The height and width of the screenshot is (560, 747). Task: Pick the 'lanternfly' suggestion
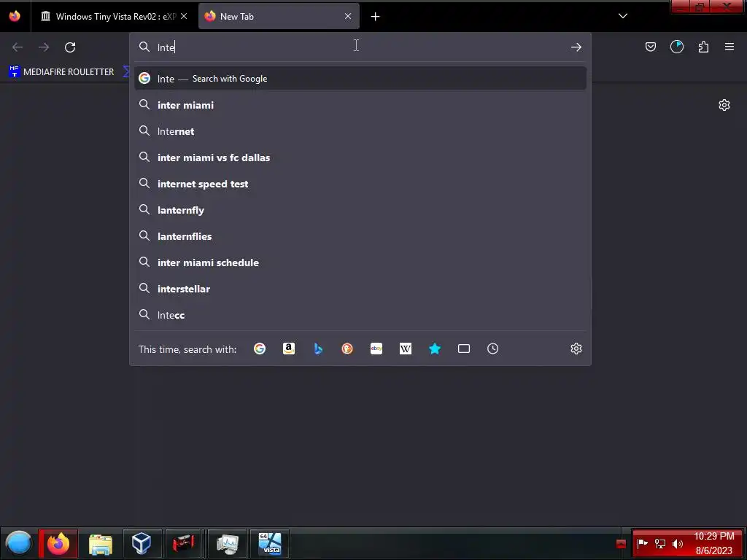[360, 209]
